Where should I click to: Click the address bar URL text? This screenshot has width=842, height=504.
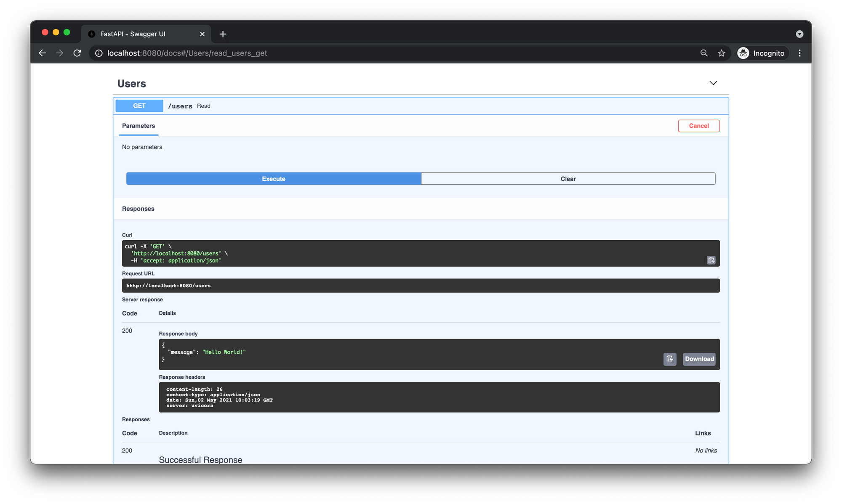pyautogui.click(x=187, y=53)
